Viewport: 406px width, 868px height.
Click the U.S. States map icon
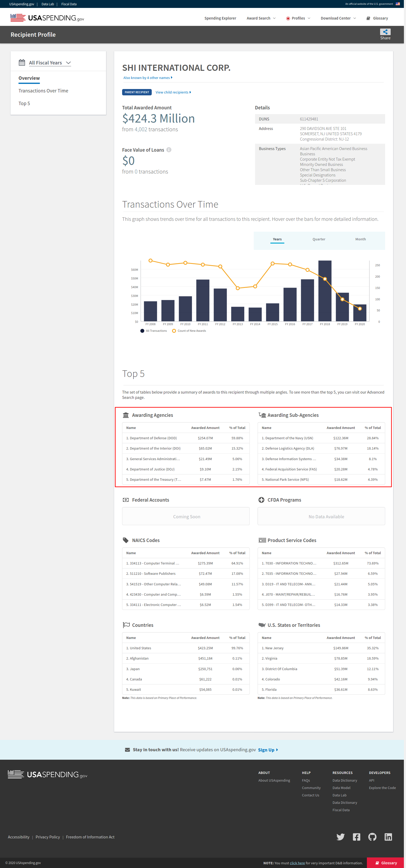point(262,625)
